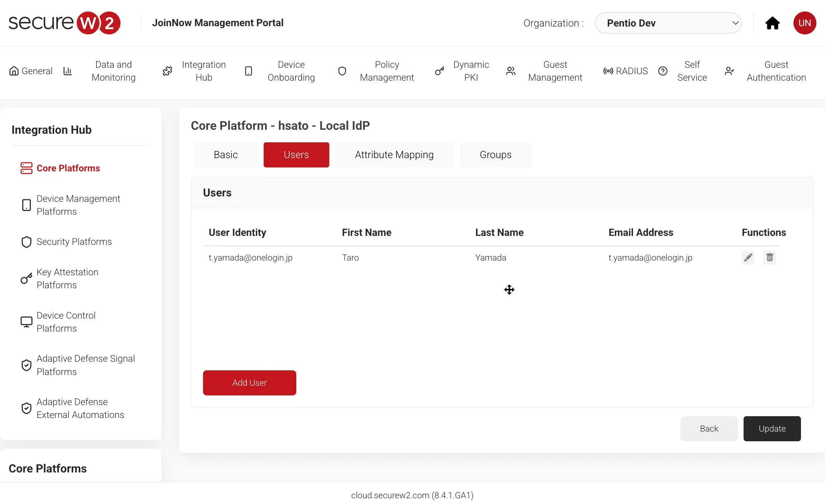Switch to the Groups tab

tap(496, 155)
